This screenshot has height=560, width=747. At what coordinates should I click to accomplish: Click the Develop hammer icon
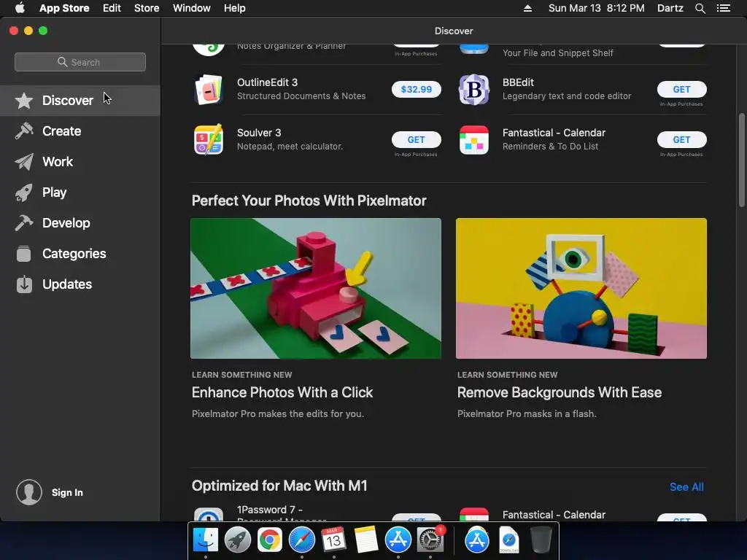[x=24, y=223]
